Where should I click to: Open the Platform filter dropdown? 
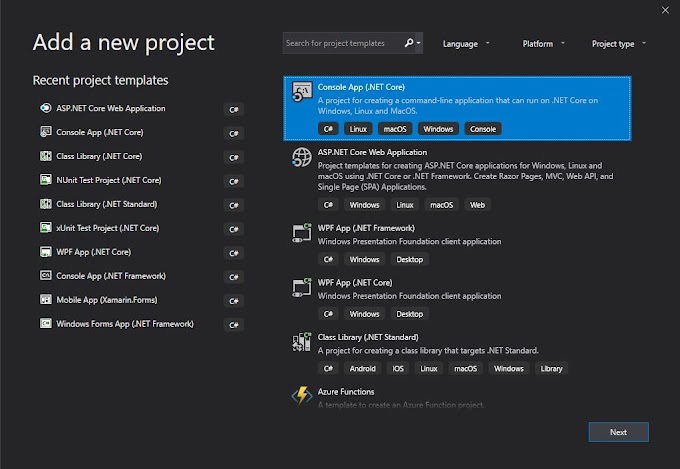543,44
